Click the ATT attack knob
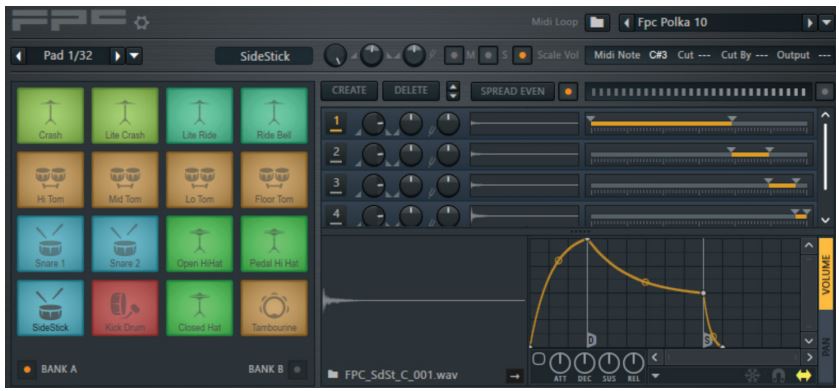Screen dimensions: 839x391 tap(560, 364)
